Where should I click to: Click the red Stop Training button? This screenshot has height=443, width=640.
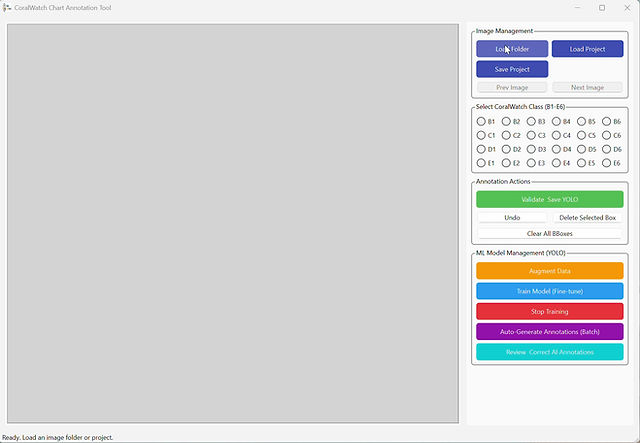(550, 312)
